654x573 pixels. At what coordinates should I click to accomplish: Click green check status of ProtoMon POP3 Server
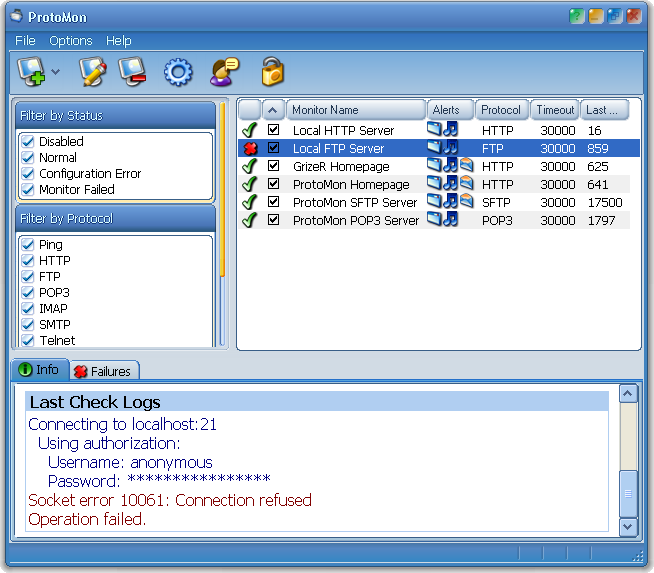pyautogui.click(x=249, y=220)
